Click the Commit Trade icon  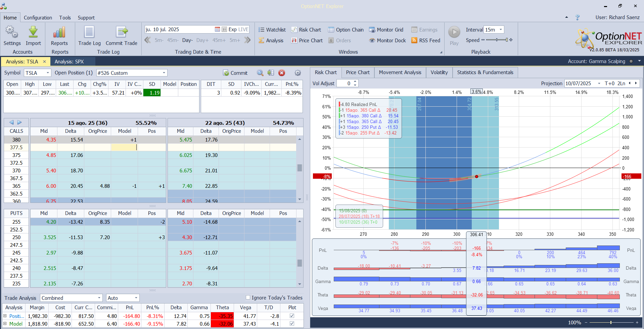coord(122,32)
